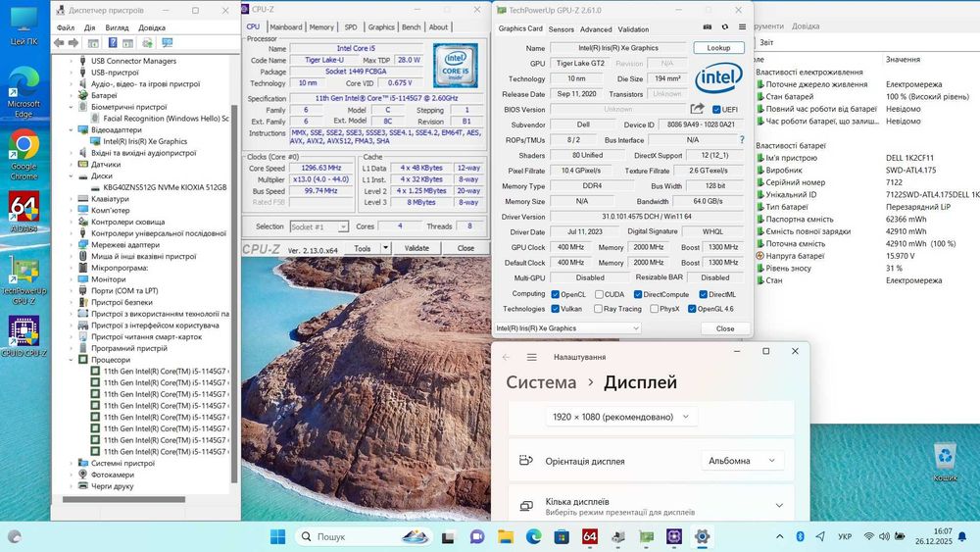Open GPU selection dropdown Intel Iris Xe Graphics
980x552 pixels.
click(x=567, y=328)
